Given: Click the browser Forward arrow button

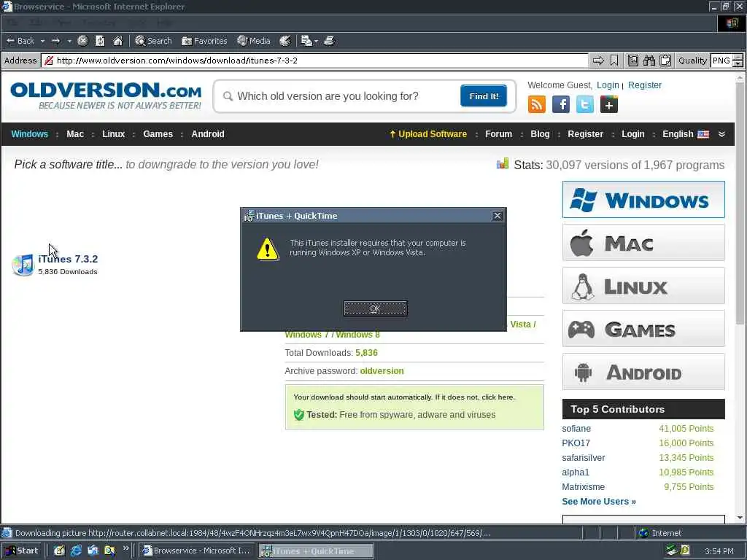Looking at the screenshot, I should coord(55,41).
